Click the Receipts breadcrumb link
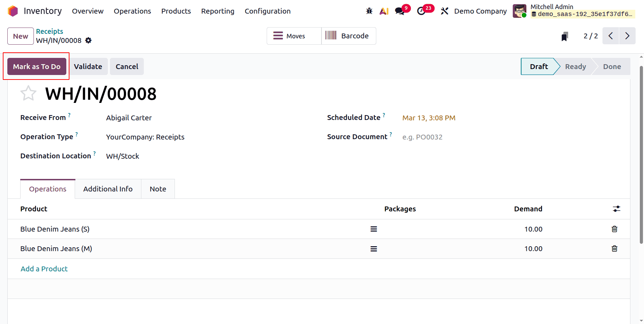 (49, 31)
